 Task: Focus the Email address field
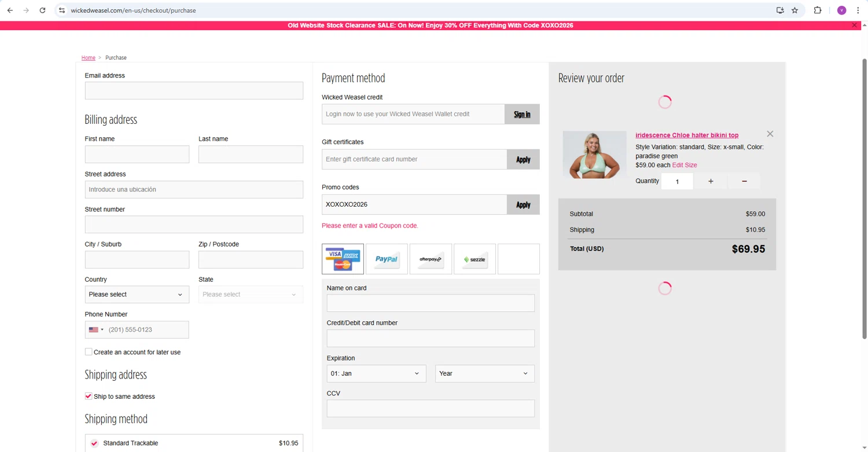click(194, 90)
